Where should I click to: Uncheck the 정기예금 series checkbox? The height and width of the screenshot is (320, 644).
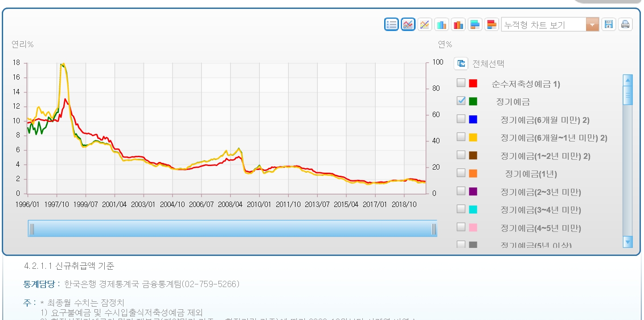pyautogui.click(x=461, y=101)
